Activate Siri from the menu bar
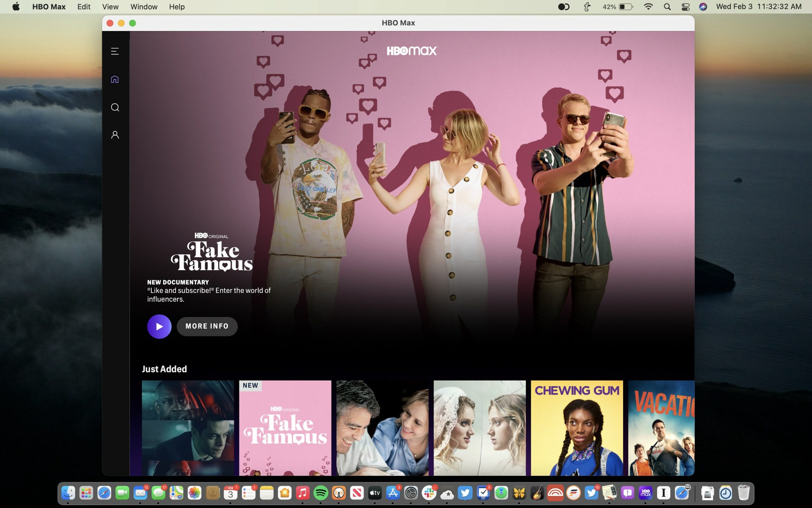The image size is (812, 508). [703, 7]
